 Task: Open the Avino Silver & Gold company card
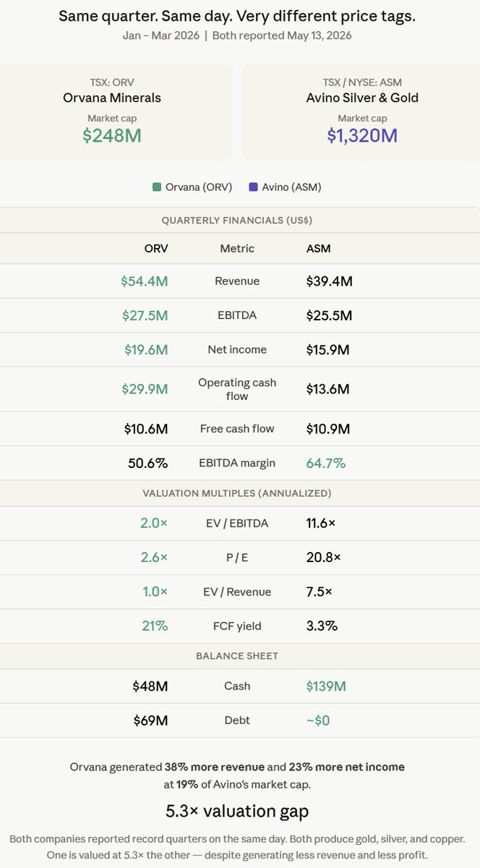pos(362,111)
